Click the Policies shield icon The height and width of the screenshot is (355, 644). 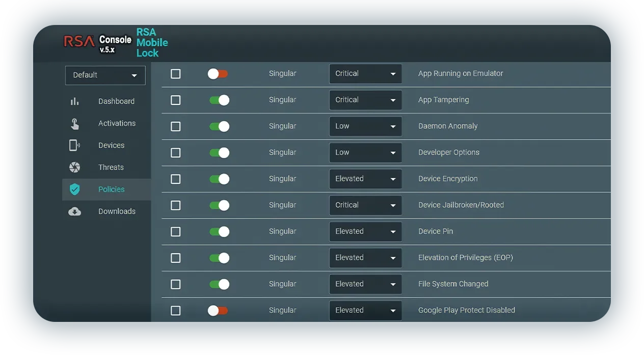point(74,188)
